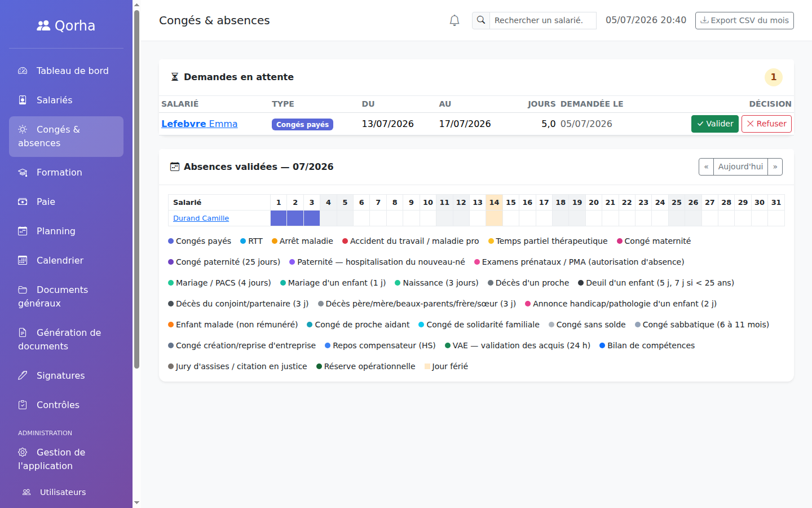The image size is (812, 508).
Task: Click the Qorha logo icon
Action: pyautogui.click(x=43, y=25)
